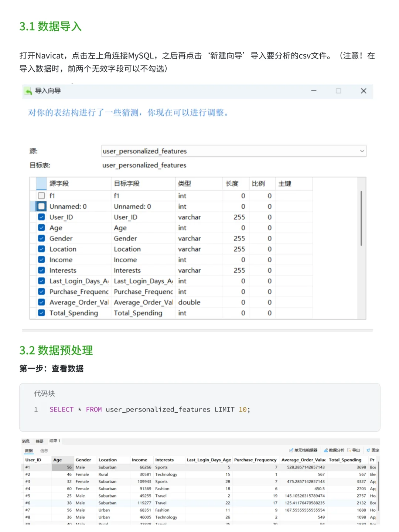Open the 数据分析 data analysis tool
This screenshot has width=399, height=532.
click(334, 450)
